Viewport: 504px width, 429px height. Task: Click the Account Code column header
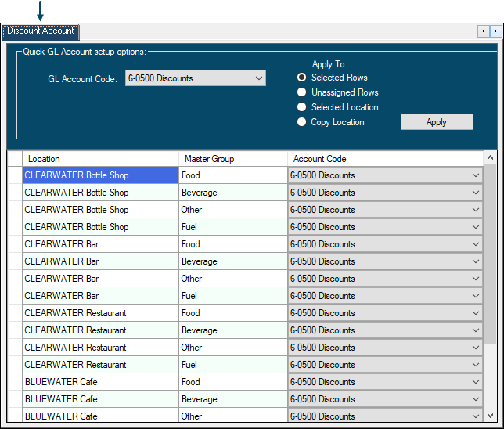coord(383,159)
